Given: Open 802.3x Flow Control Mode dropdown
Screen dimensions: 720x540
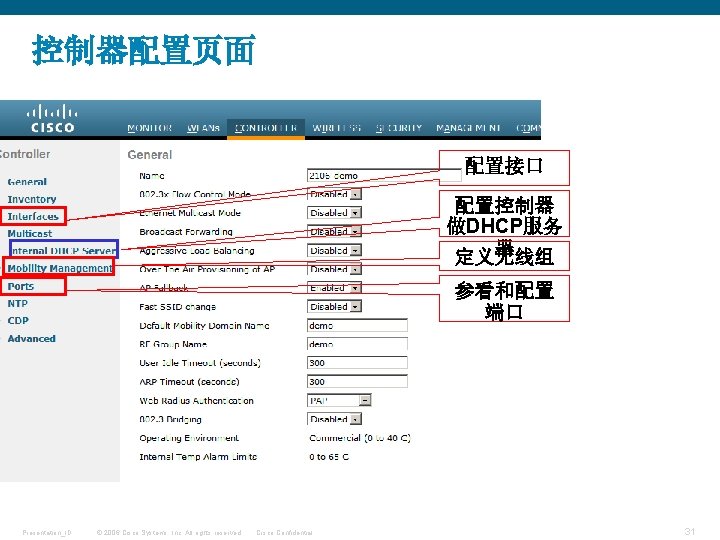Looking at the screenshot, I should click(x=334, y=194).
